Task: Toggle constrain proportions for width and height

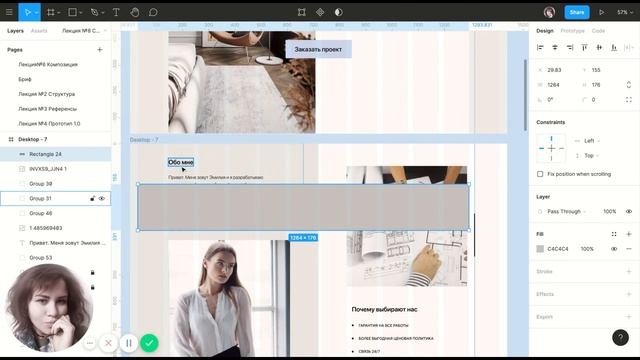Action: (x=629, y=85)
